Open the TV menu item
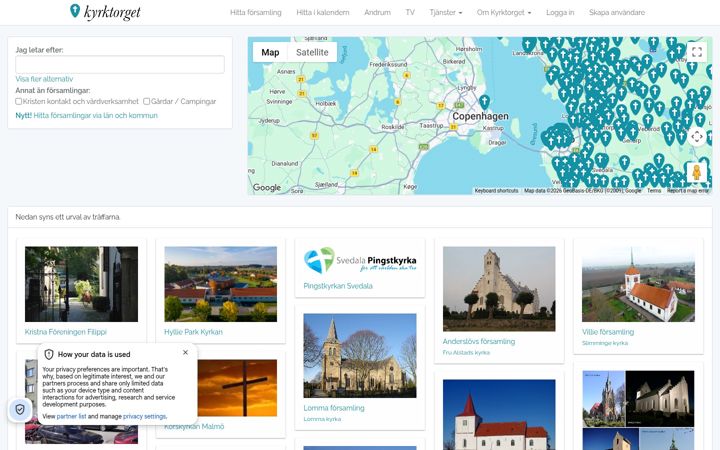Screen dimensions: 720x450 (410, 12)
